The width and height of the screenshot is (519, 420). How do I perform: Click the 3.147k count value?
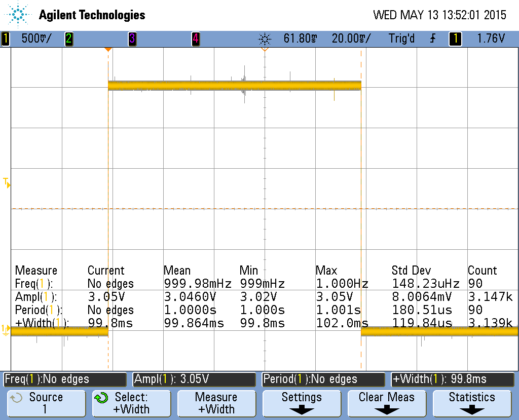(490, 297)
